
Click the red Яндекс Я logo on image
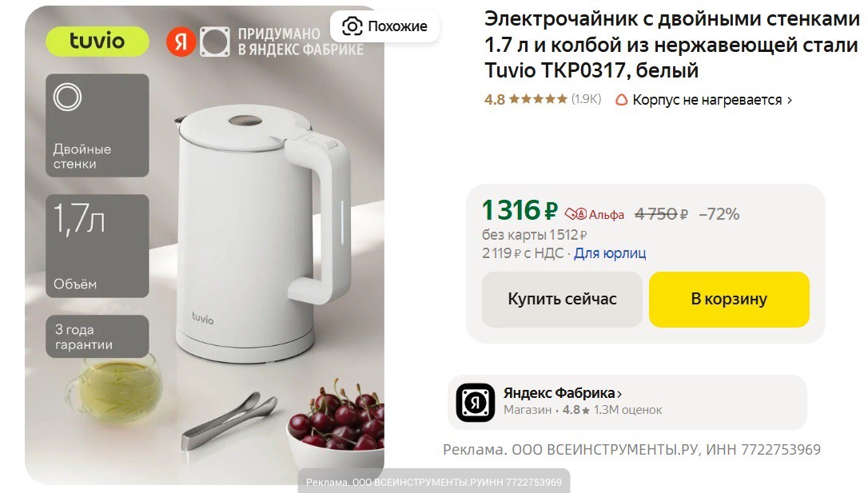[x=181, y=42]
